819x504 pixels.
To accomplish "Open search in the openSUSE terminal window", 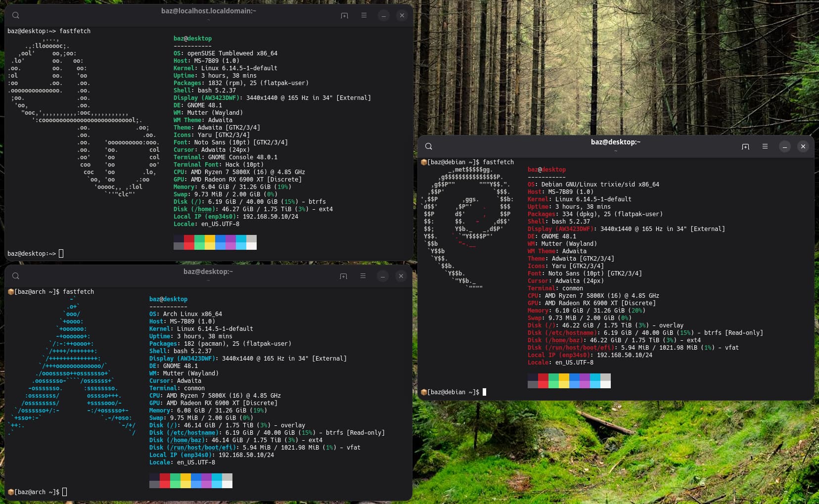I will click(x=16, y=15).
